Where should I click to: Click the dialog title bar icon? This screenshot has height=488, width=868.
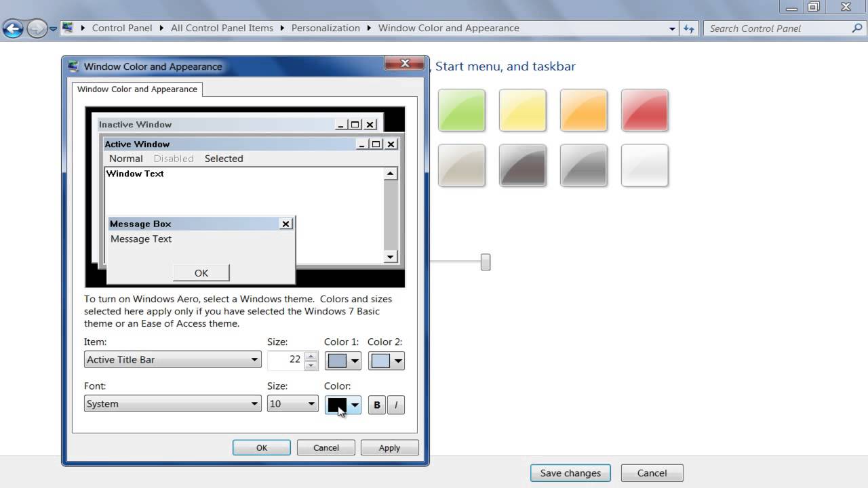[x=74, y=66]
